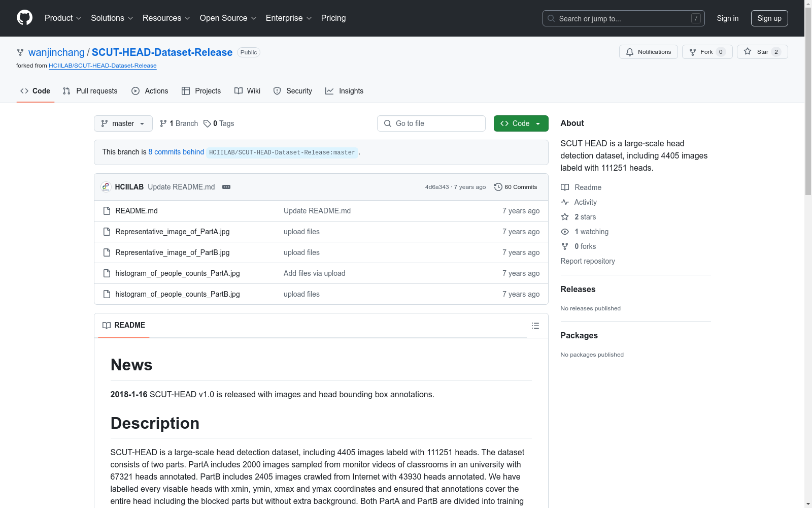Open the HCIILAB commit author link
Viewport: 812px width, 508px height.
pyautogui.click(x=129, y=187)
